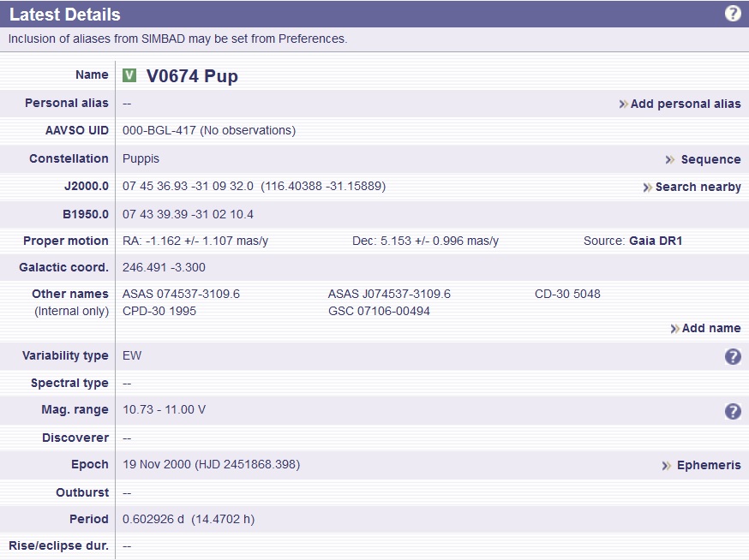This screenshot has height=560, width=749.
Task: Click the Gaia DR1 source link
Action: click(x=656, y=241)
